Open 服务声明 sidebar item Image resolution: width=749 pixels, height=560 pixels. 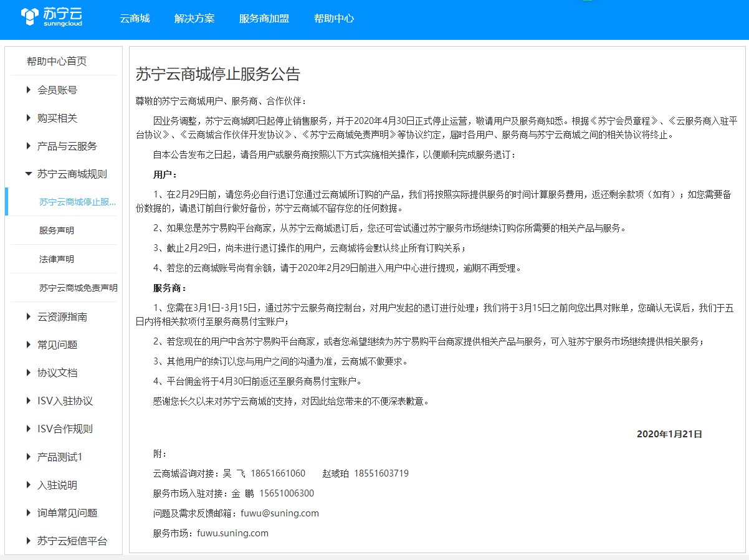coord(57,230)
